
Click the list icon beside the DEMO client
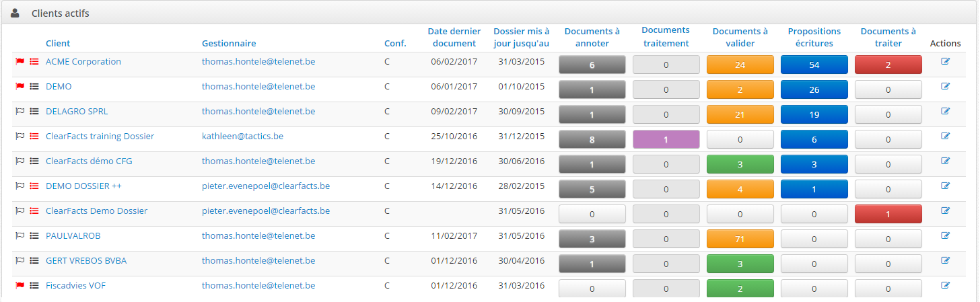pyautogui.click(x=34, y=87)
